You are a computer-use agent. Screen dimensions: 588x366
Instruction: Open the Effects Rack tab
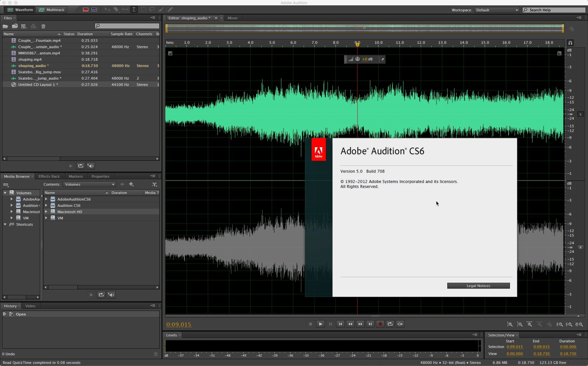pyautogui.click(x=49, y=176)
